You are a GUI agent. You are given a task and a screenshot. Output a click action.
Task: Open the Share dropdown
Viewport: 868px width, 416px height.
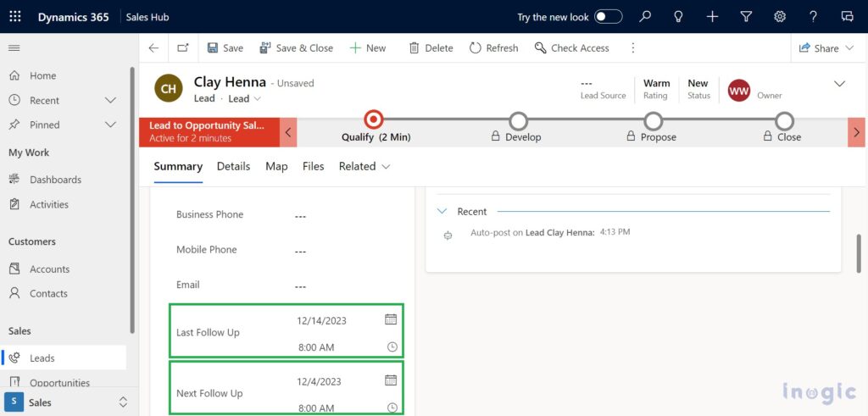coord(826,48)
